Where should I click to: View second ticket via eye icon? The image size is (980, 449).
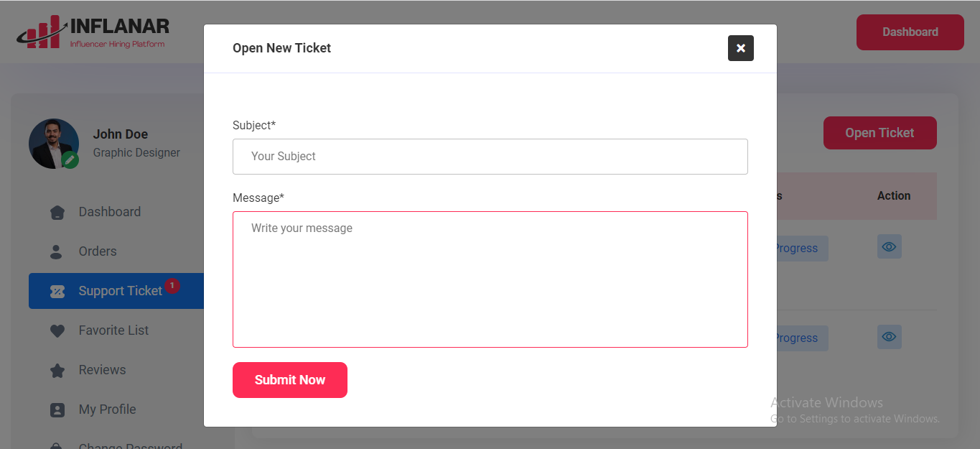[889, 336]
